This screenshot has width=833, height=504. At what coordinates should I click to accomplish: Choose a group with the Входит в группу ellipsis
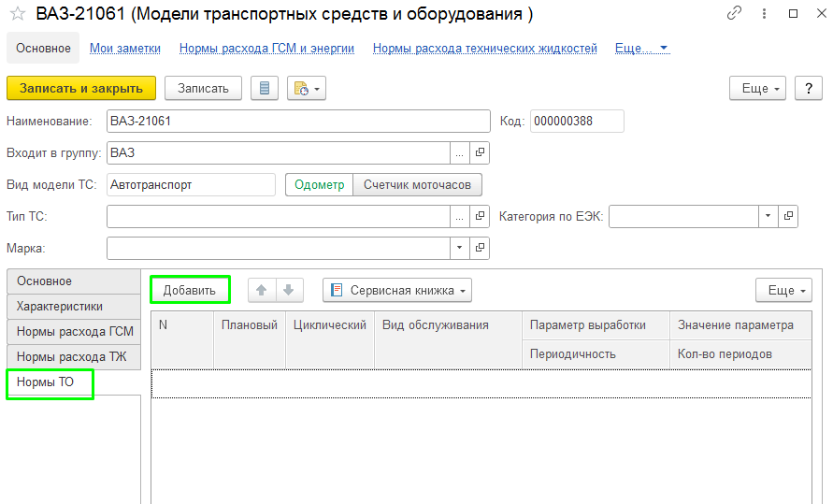[460, 153]
